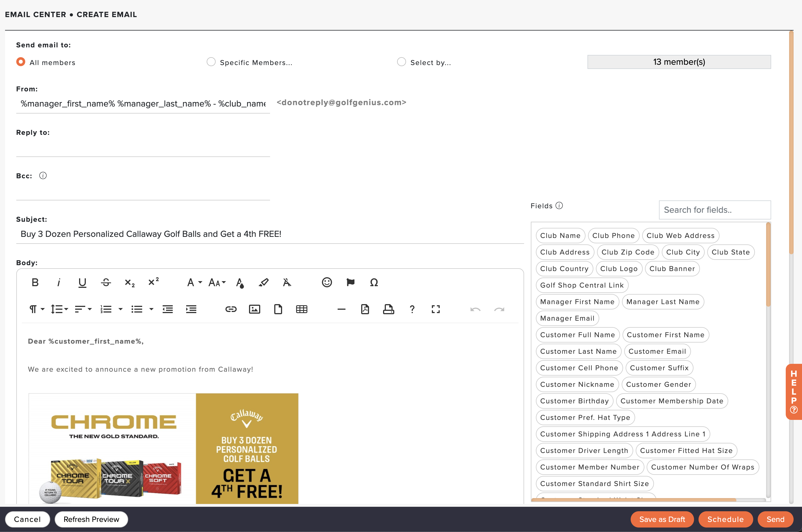Apply underline formatting
This screenshot has height=532, width=802.
point(82,282)
